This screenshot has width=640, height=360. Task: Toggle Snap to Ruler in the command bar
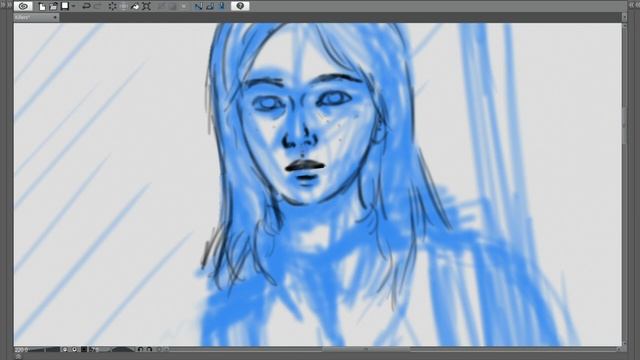point(198,6)
